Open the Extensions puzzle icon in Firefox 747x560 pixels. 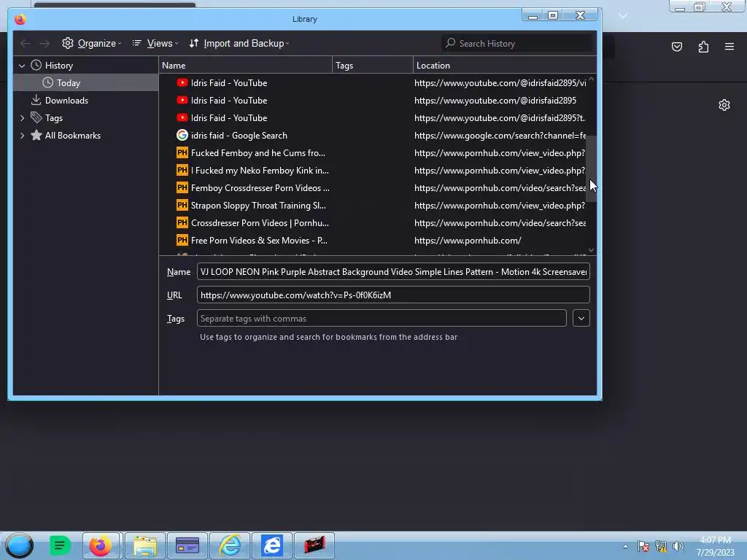coord(703,47)
